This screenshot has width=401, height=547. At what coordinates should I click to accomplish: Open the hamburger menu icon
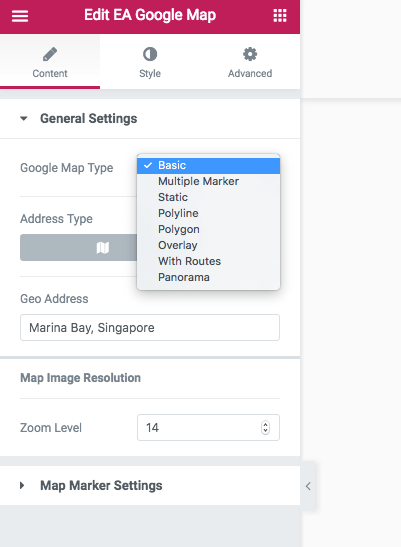click(20, 16)
